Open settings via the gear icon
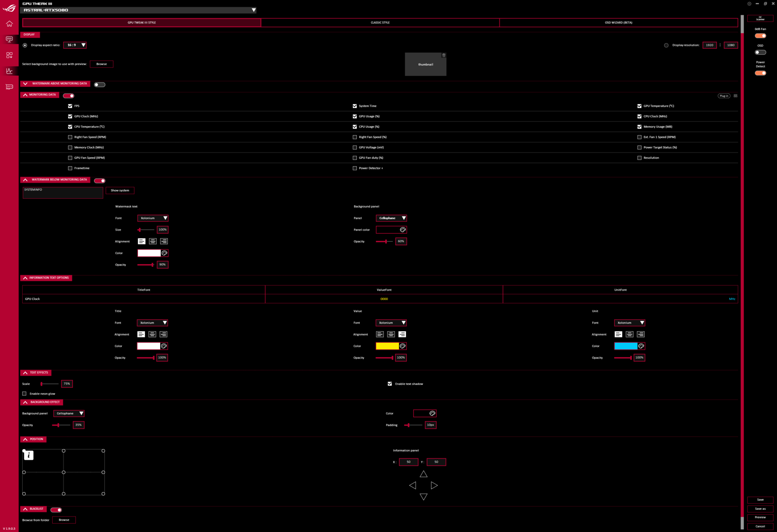Image resolution: width=777 pixels, height=532 pixels. pyautogui.click(x=749, y=4)
